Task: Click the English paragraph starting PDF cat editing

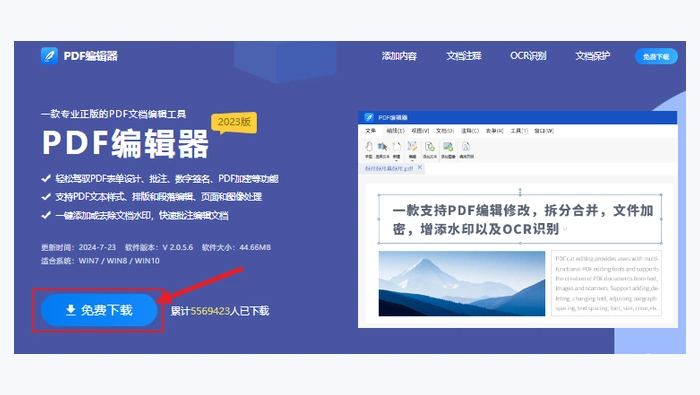Action: (x=606, y=283)
